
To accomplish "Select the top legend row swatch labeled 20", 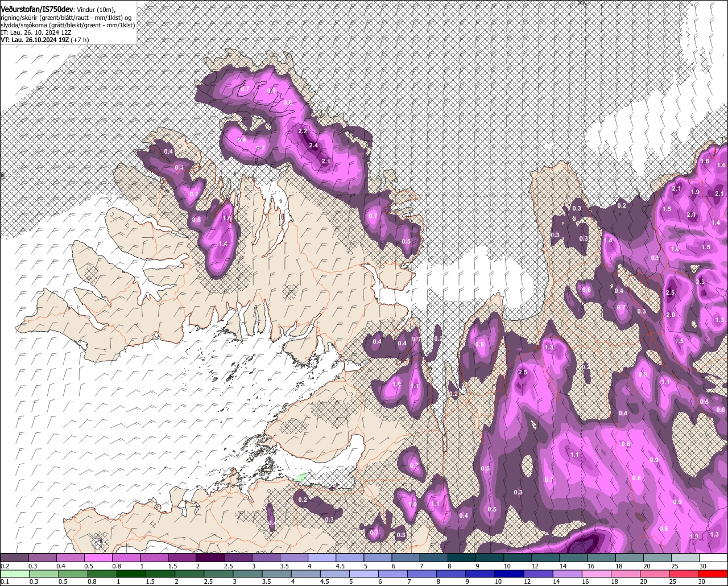I will click(658, 558).
